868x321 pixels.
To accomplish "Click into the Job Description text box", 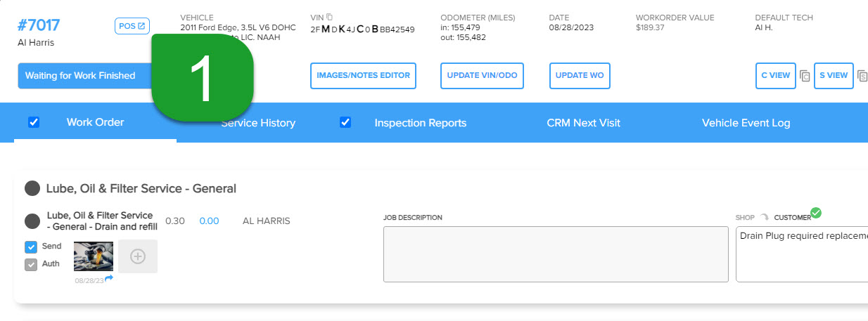I will 556,254.
